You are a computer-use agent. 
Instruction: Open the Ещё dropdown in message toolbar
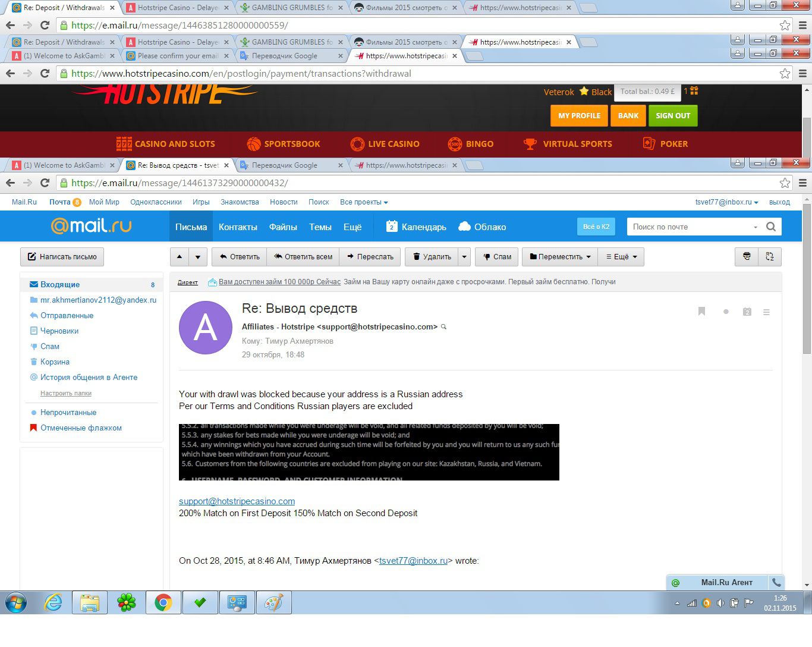(x=621, y=257)
